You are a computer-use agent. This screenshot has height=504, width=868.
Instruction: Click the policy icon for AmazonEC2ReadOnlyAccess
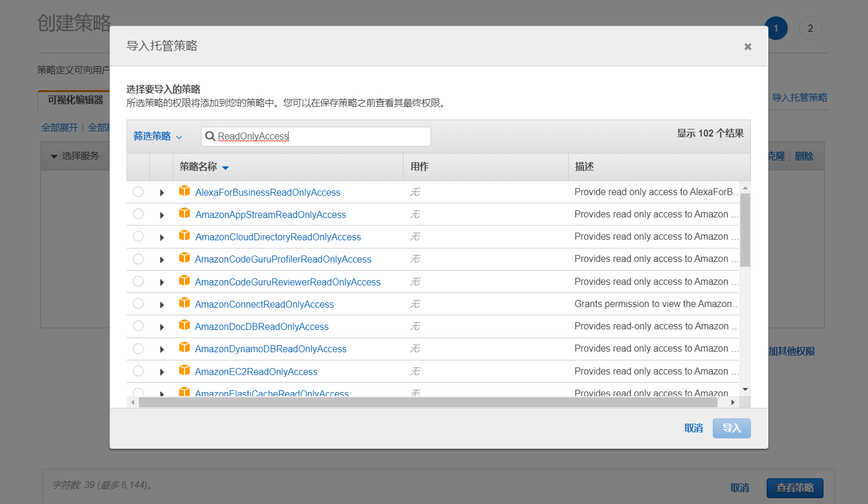[x=184, y=370]
